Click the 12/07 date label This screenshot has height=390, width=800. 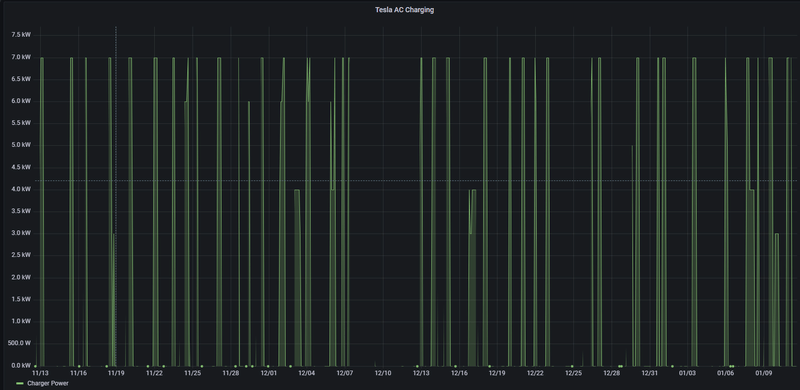tap(345, 373)
